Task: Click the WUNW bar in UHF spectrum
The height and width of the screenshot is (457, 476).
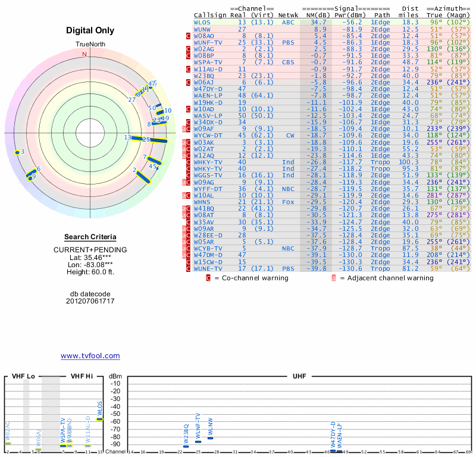Action: pyautogui.click(x=210, y=439)
